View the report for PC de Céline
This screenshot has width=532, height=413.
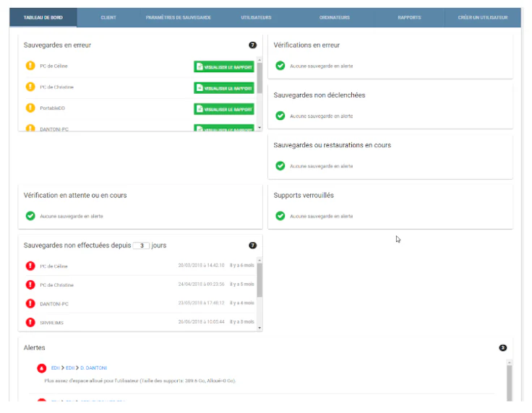(x=224, y=66)
